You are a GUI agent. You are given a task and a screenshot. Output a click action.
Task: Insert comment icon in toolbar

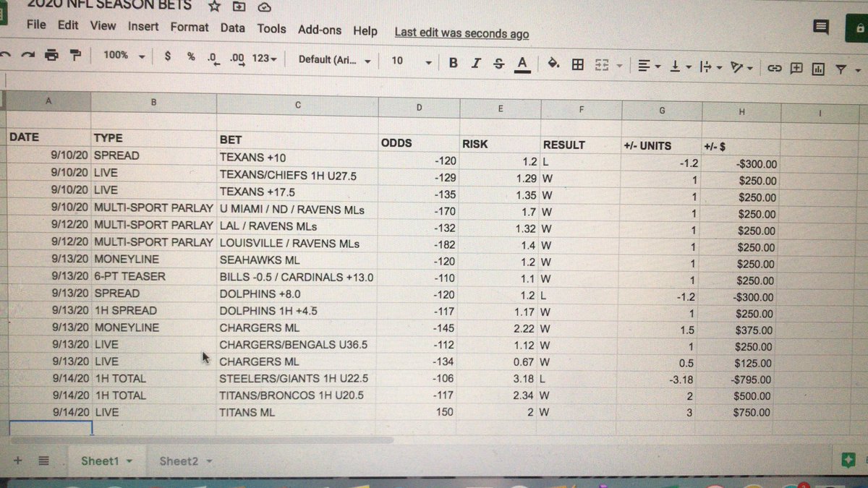point(796,69)
